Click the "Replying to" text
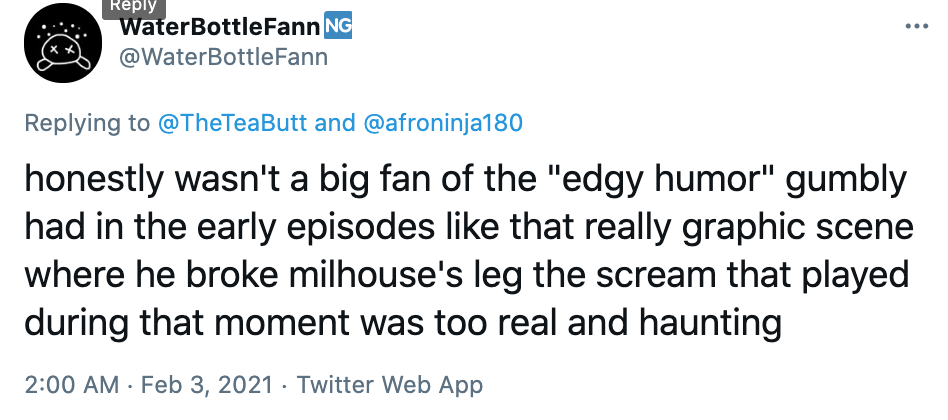Image resolution: width=948 pixels, height=420 pixels. point(86,123)
